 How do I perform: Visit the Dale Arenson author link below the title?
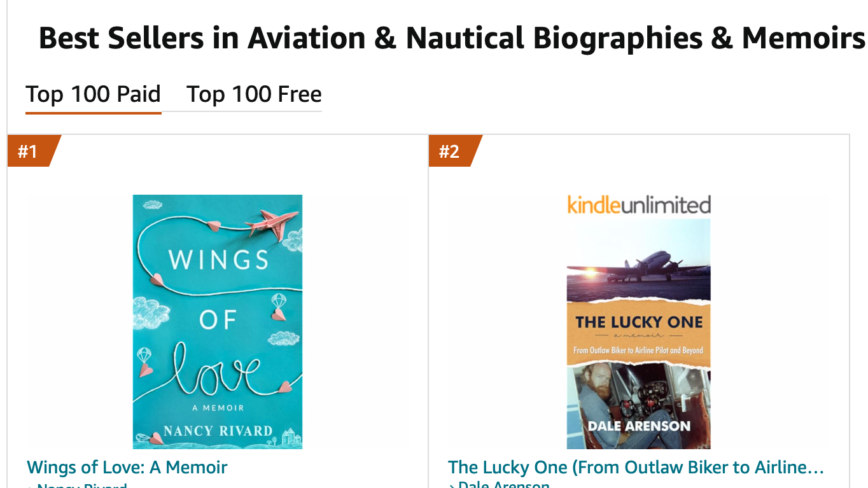(503, 485)
